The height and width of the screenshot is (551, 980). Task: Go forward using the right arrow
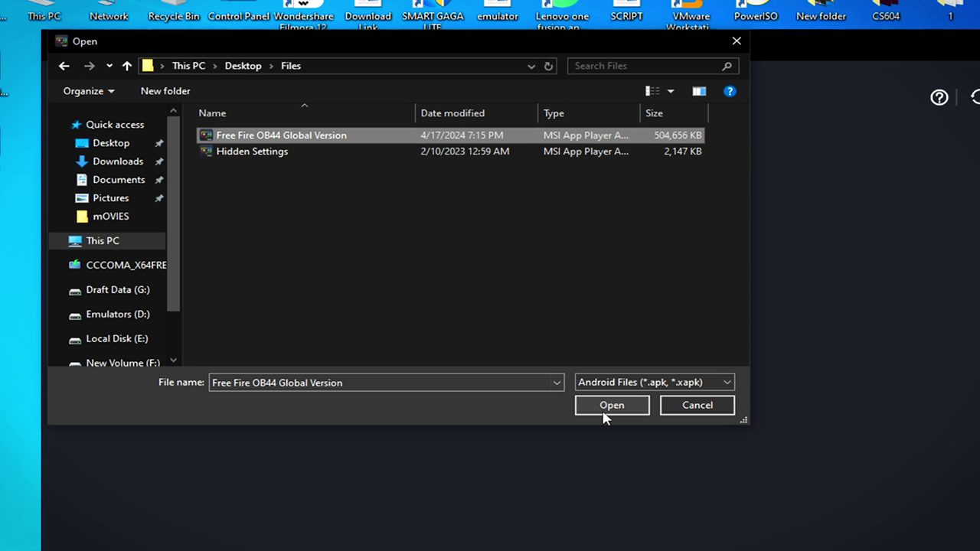[89, 66]
